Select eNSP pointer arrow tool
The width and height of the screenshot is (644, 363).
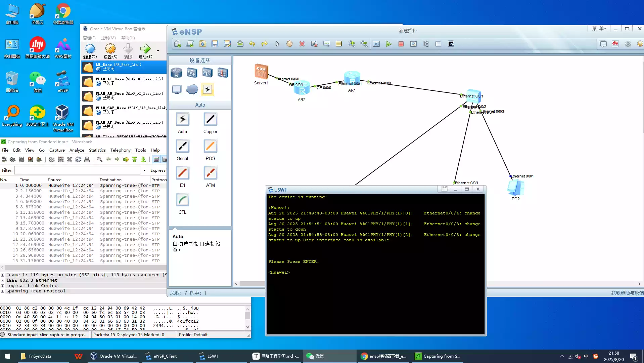coord(277,44)
